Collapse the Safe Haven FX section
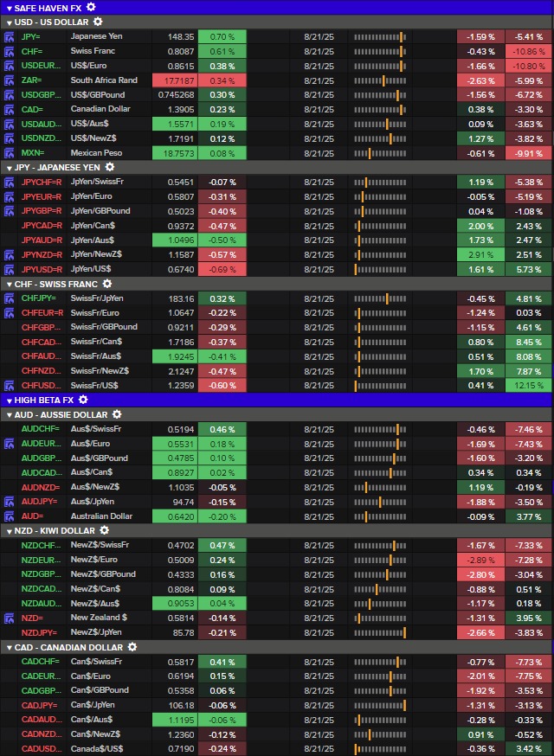Viewport: 554px width, 756px height. 9,7
